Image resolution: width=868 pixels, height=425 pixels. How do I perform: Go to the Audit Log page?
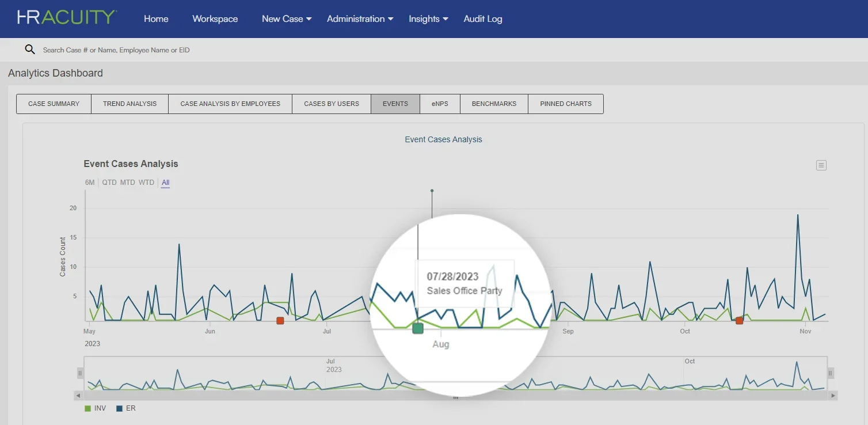pos(482,19)
